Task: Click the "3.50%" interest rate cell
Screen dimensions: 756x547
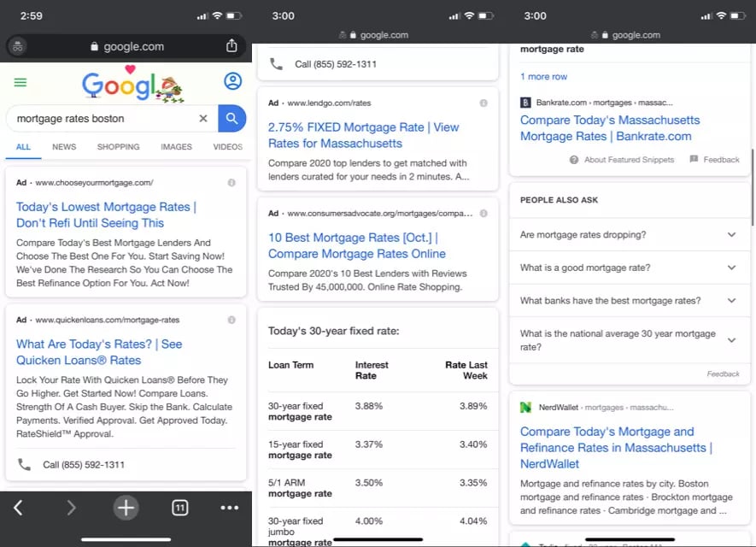Action: coord(369,482)
